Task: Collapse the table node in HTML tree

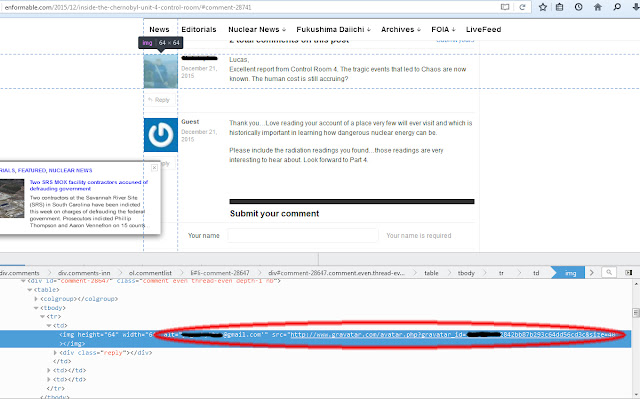Action: pyautogui.click(x=30, y=290)
